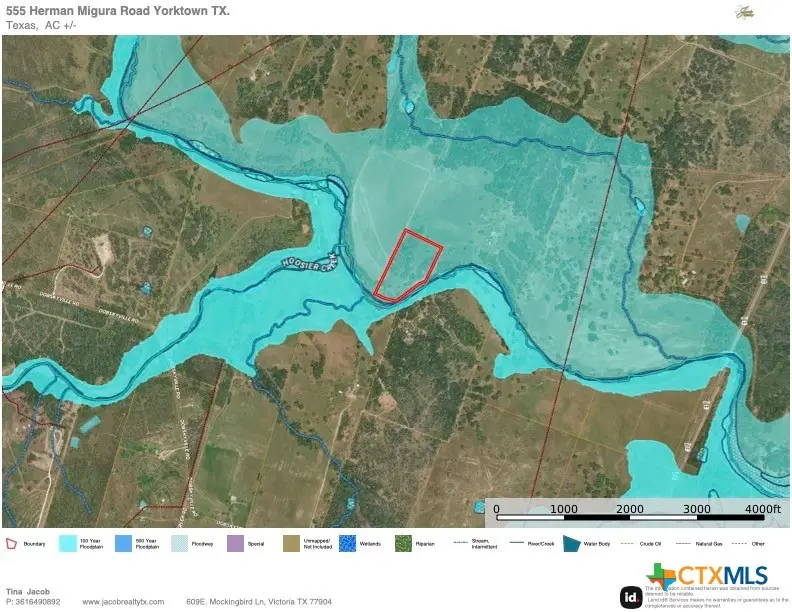Click the 'Boundary' legend text

pos(34,544)
